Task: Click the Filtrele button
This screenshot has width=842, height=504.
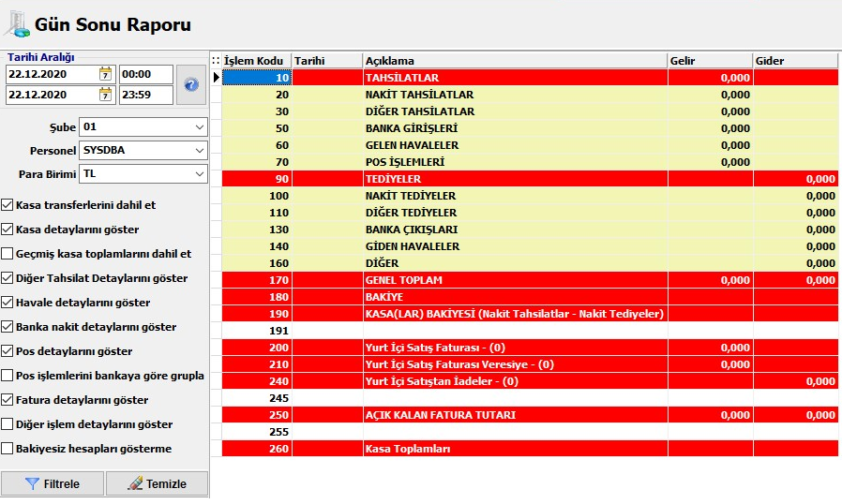Action: click(x=53, y=483)
